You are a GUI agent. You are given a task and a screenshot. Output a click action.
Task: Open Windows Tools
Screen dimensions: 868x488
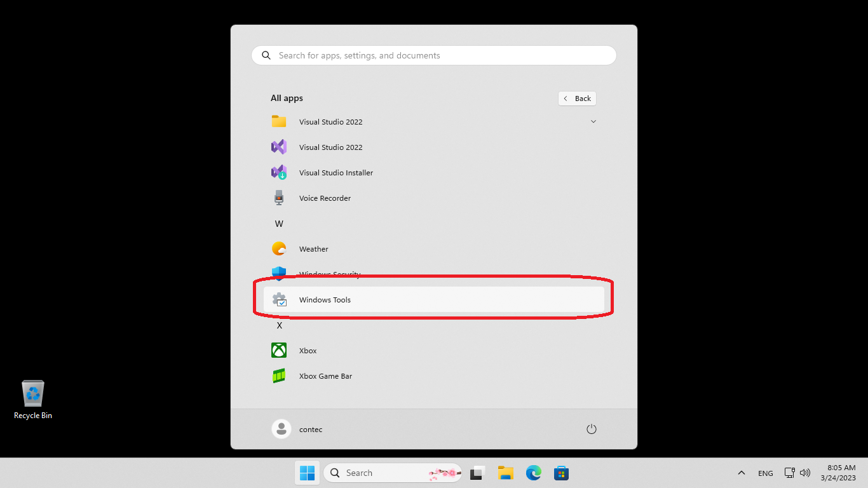click(325, 300)
